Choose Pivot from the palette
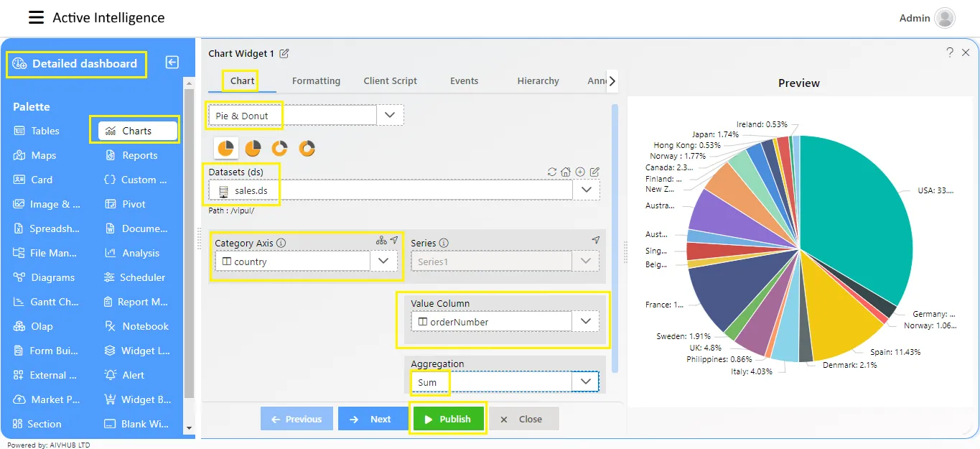This screenshot has width=980, height=449. pyautogui.click(x=126, y=204)
